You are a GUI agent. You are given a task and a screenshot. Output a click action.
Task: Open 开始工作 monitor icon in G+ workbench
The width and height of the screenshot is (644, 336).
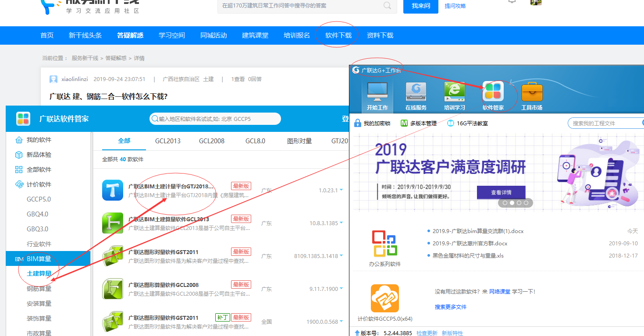pos(377,91)
